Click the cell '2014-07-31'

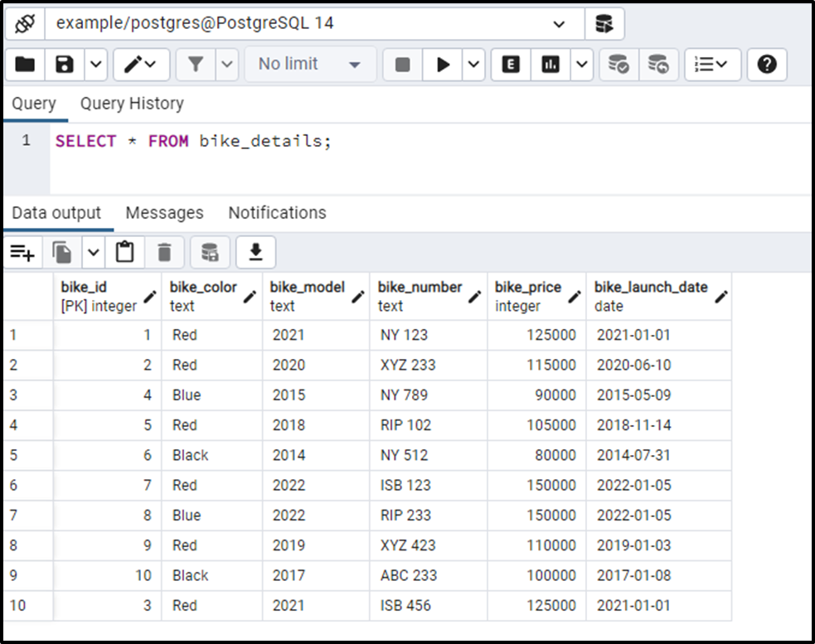point(658,455)
